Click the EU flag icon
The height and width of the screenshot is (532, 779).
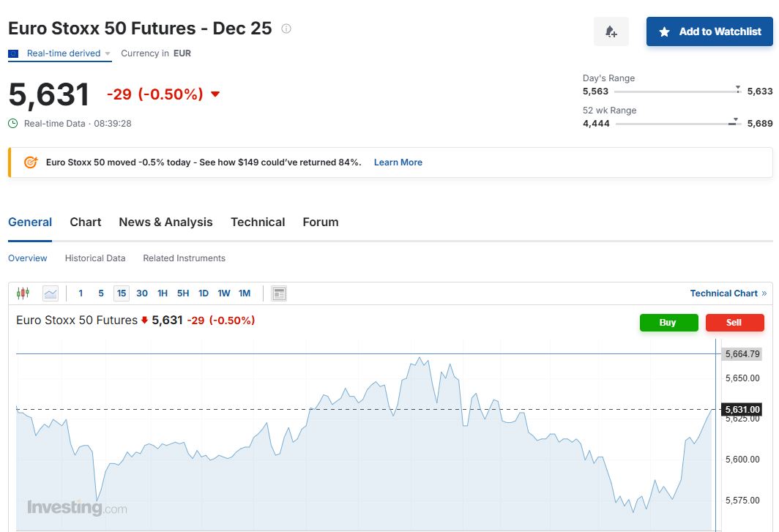click(x=14, y=53)
